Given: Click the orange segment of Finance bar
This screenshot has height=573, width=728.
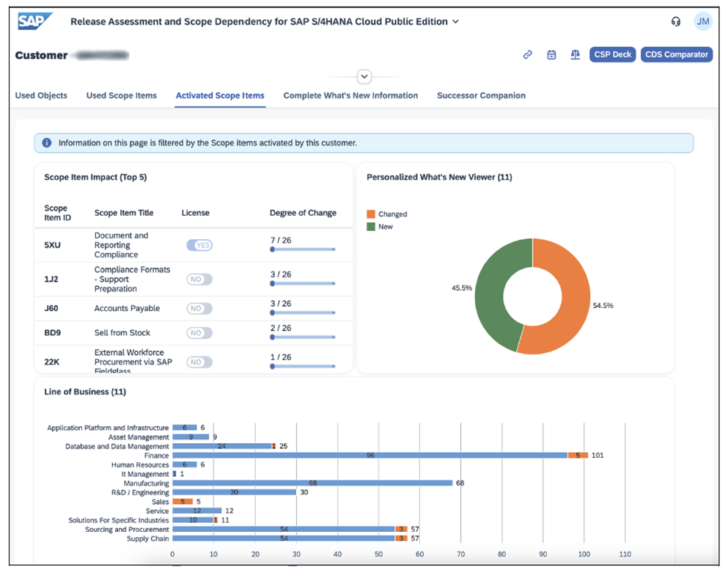Looking at the screenshot, I should [x=578, y=456].
